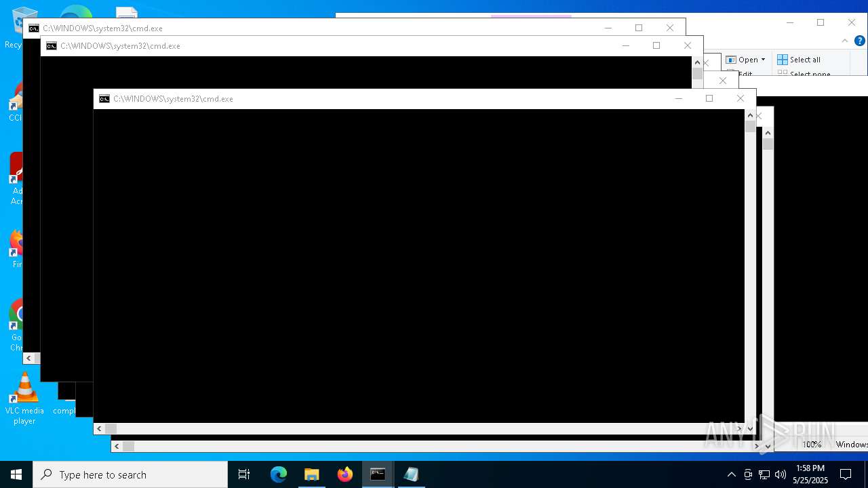The image size is (868, 488).
Task: Click scroll-up arrow in frontmost cmd window
Action: coord(750,115)
